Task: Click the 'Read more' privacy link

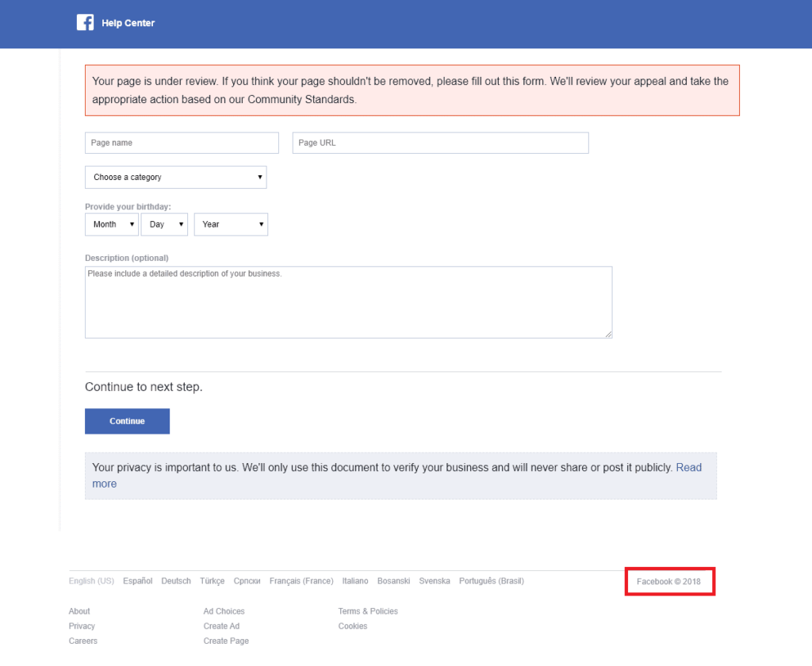Action: 689,467
